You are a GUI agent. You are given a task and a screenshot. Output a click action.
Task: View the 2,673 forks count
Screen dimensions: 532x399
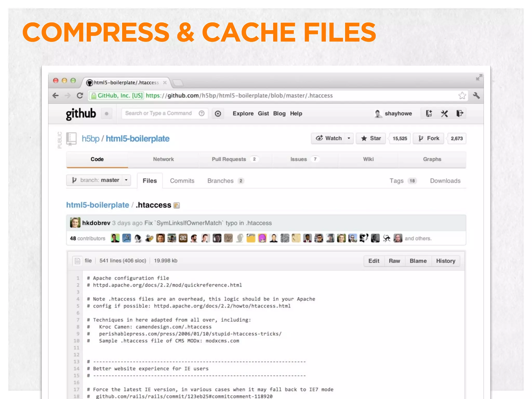(x=457, y=138)
